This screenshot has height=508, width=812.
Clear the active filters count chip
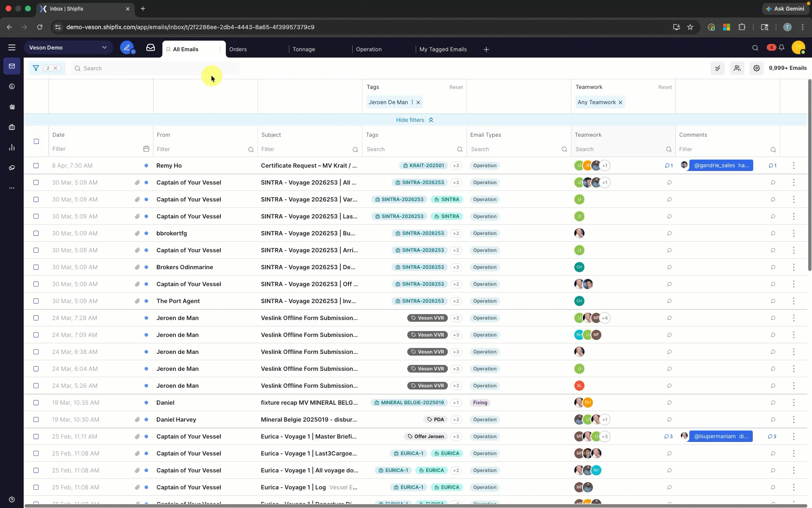[x=55, y=68]
